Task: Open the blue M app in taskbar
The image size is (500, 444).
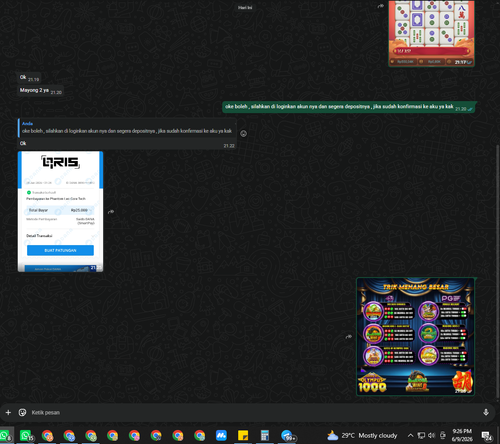Action: click(221, 435)
